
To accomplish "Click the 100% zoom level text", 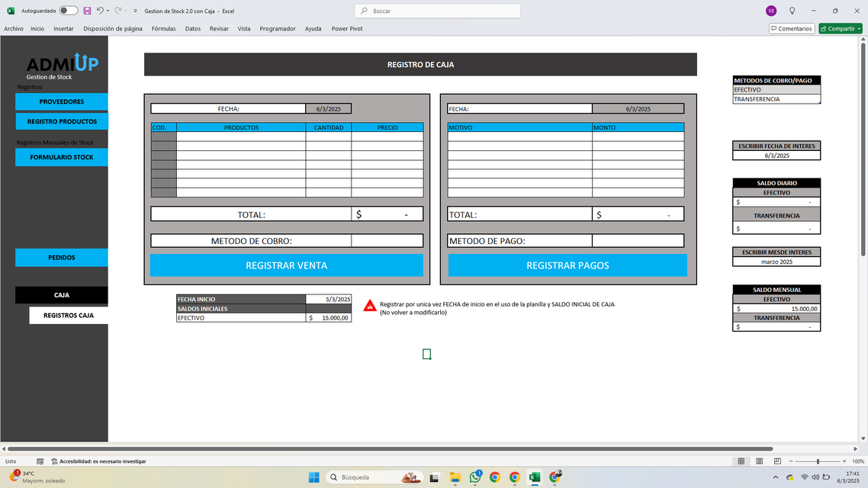I will [x=857, y=461].
